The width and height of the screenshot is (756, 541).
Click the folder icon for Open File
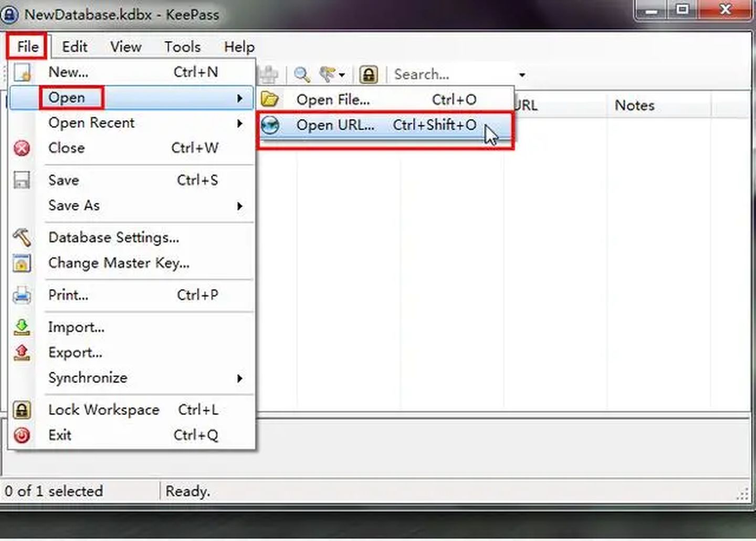point(270,100)
